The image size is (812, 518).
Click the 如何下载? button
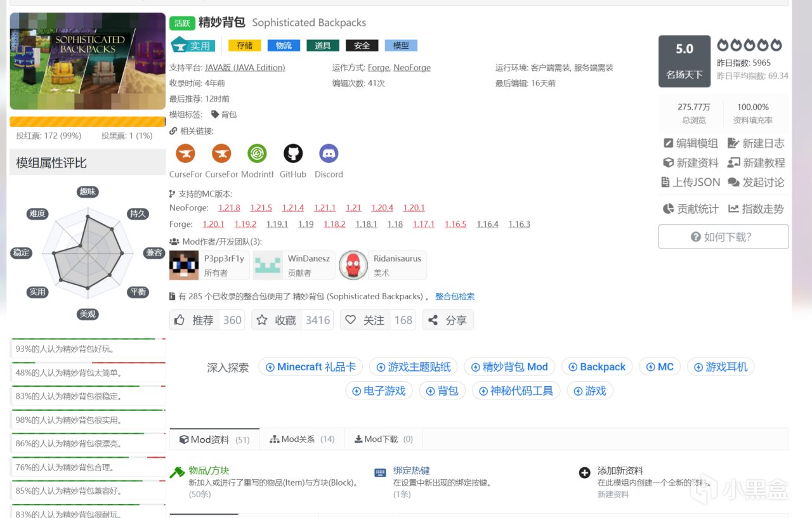[x=723, y=236]
